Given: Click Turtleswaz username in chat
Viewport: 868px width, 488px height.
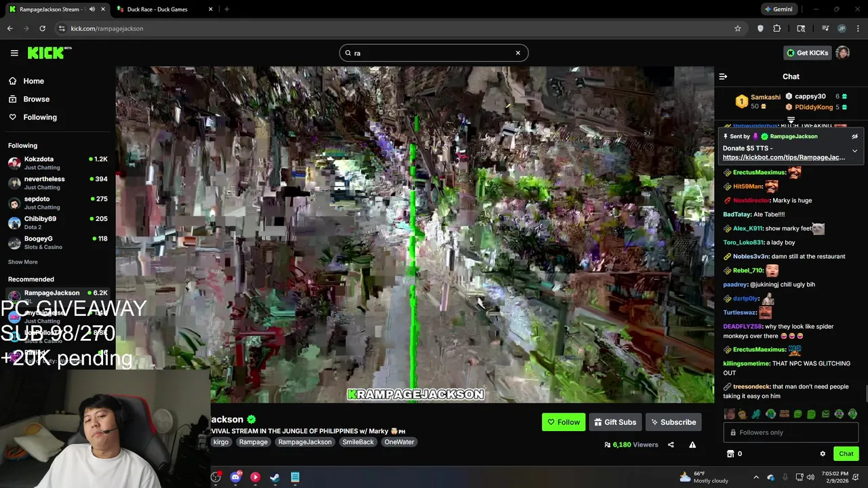Looking at the screenshot, I should (739, 312).
